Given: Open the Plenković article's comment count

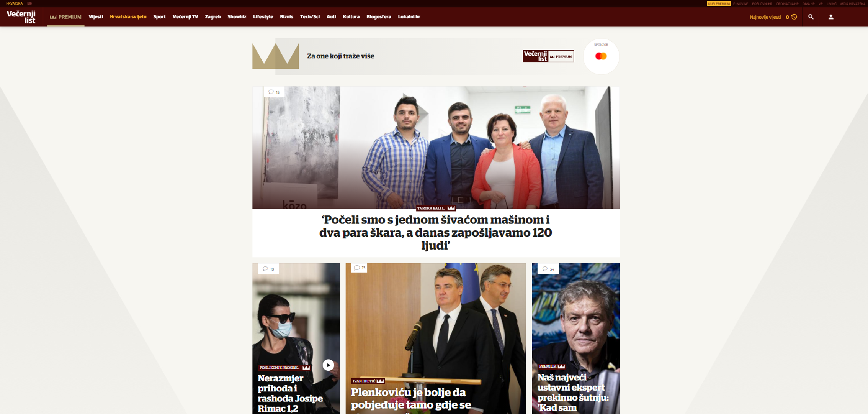Looking at the screenshot, I should click(x=360, y=268).
